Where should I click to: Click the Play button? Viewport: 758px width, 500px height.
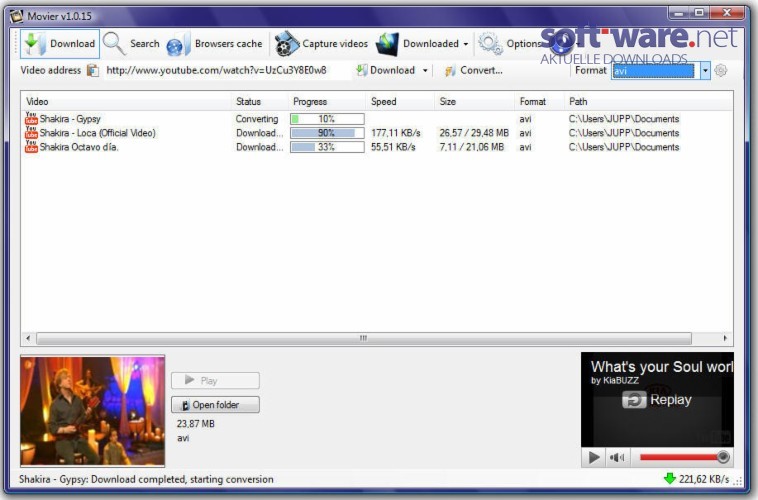coord(215,381)
